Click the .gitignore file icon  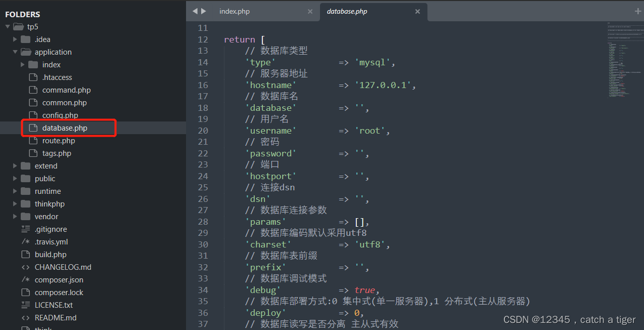pos(27,229)
